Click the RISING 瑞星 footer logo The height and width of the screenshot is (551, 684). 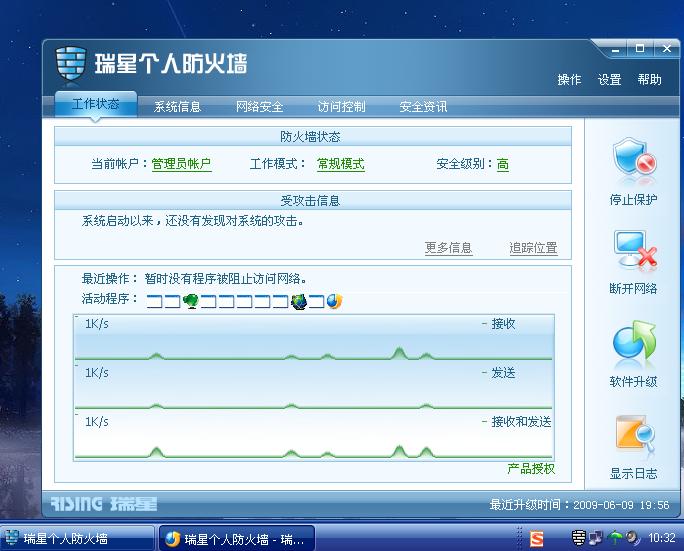click(x=103, y=504)
